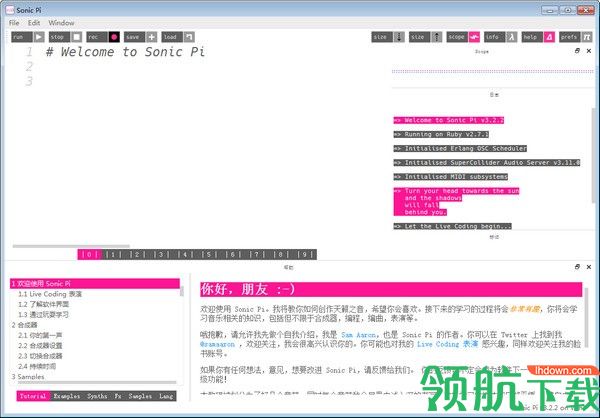The image size is (600, 418).
Task: Undock the Scope panel
Action: pos(577,51)
